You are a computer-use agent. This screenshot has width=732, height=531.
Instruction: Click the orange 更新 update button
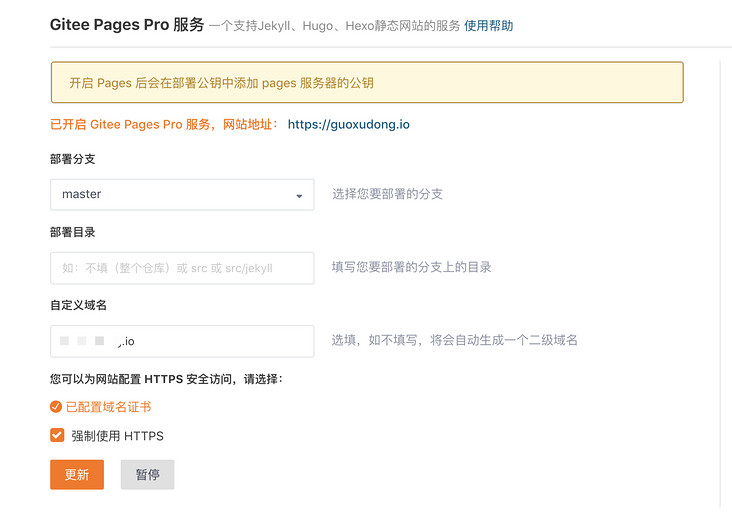[77, 474]
